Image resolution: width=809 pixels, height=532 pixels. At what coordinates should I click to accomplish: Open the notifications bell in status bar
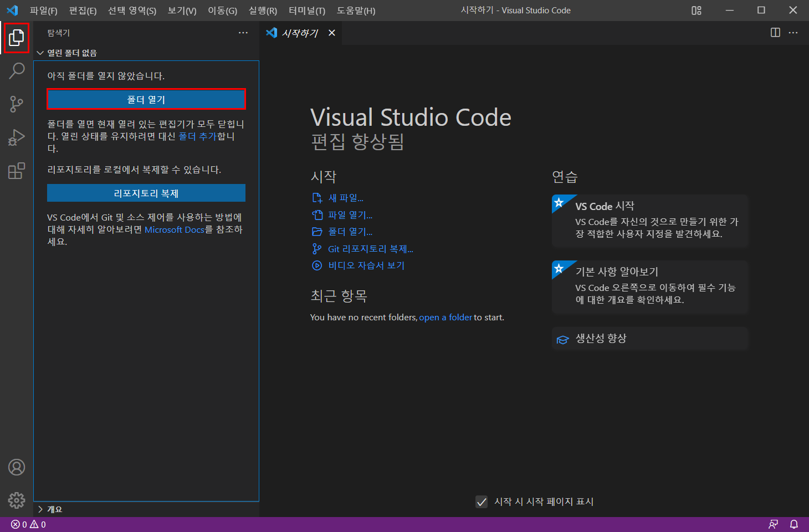point(794,524)
